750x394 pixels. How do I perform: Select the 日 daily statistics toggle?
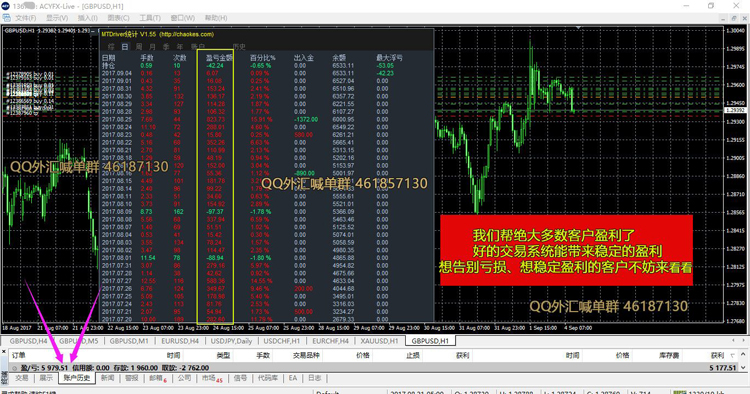pyautogui.click(x=125, y=46)
